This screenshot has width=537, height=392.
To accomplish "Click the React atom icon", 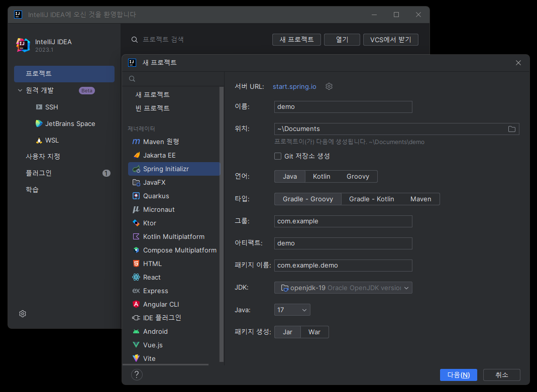I will (136, 278).
